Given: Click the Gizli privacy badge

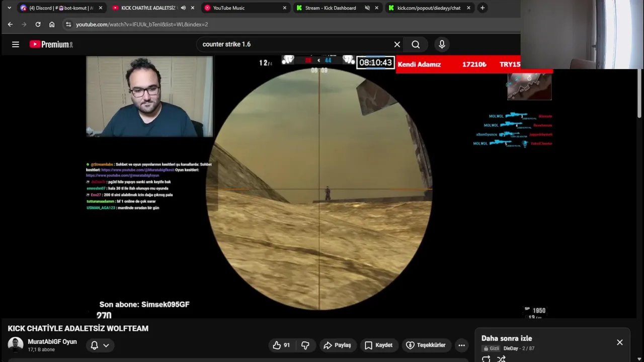Looking at the screenshot, I should [492, 348].
